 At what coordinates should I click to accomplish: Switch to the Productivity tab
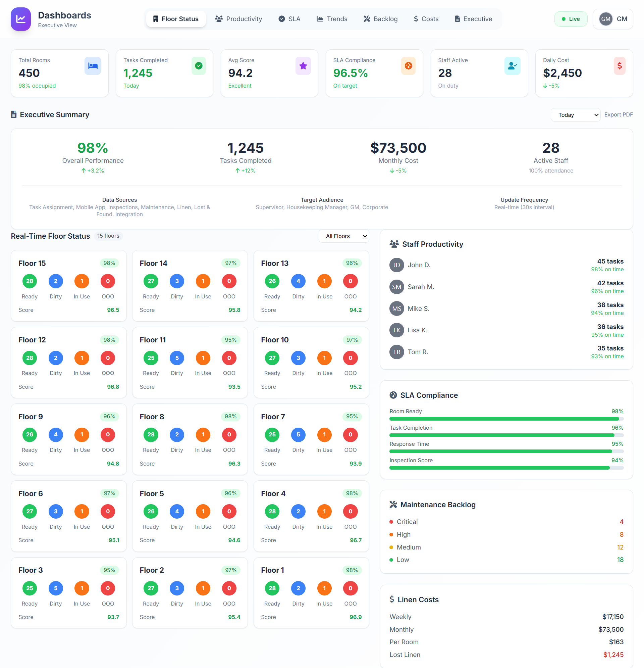(239, 19)
